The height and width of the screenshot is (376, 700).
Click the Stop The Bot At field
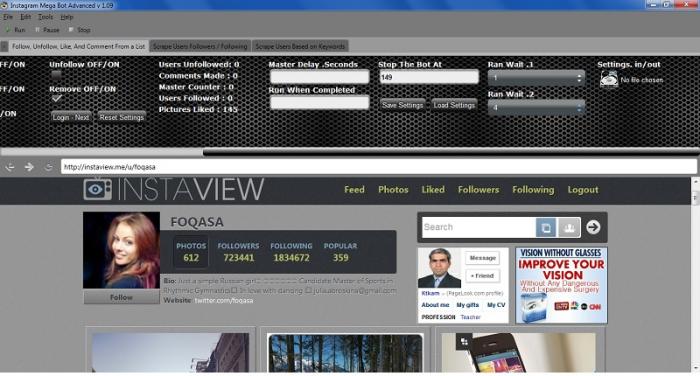click(429, 77)
